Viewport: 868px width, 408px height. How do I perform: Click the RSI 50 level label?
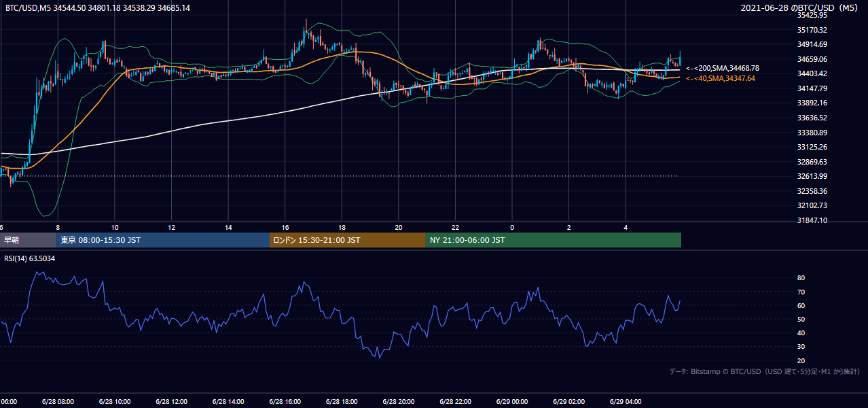point(801,319)
